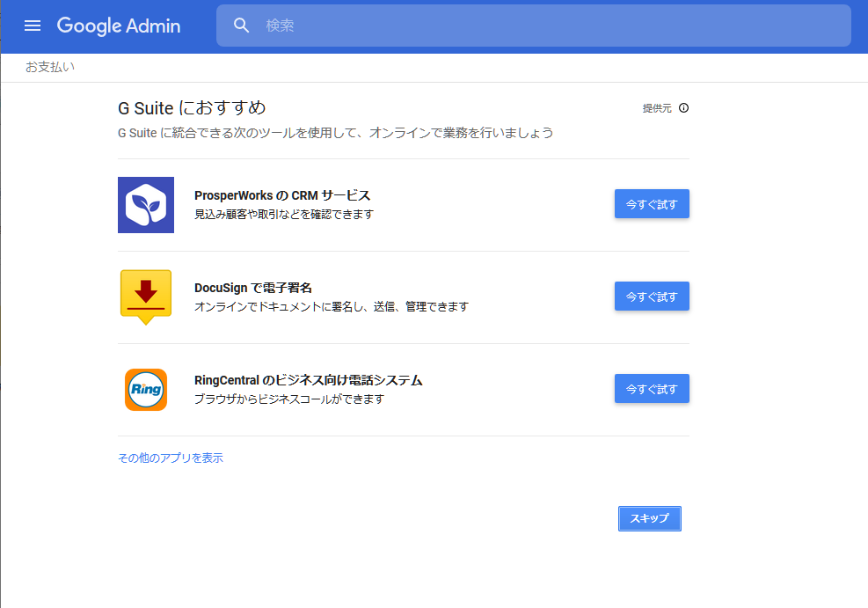Screen dimensions: 868x608
Task: Try DocuSign with 今すぐ試す button
Action: pyautogui.click(x=652, y=297)
